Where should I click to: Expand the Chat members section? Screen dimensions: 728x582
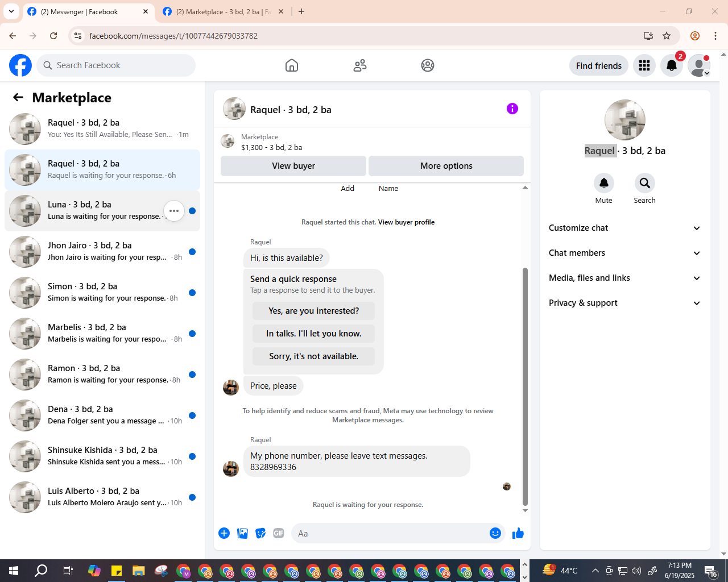click(x=624, y=253)
